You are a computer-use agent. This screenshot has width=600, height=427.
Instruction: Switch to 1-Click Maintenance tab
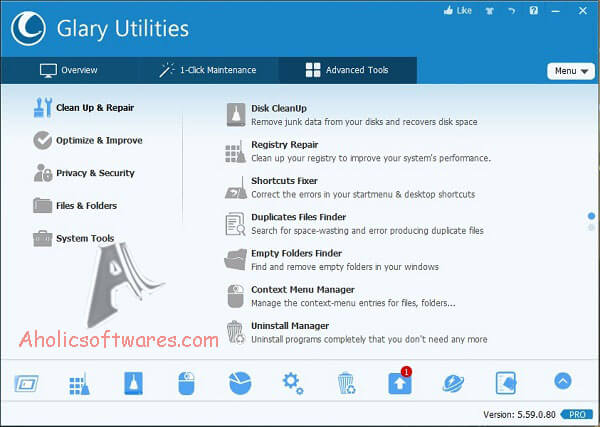click(208, 70)
